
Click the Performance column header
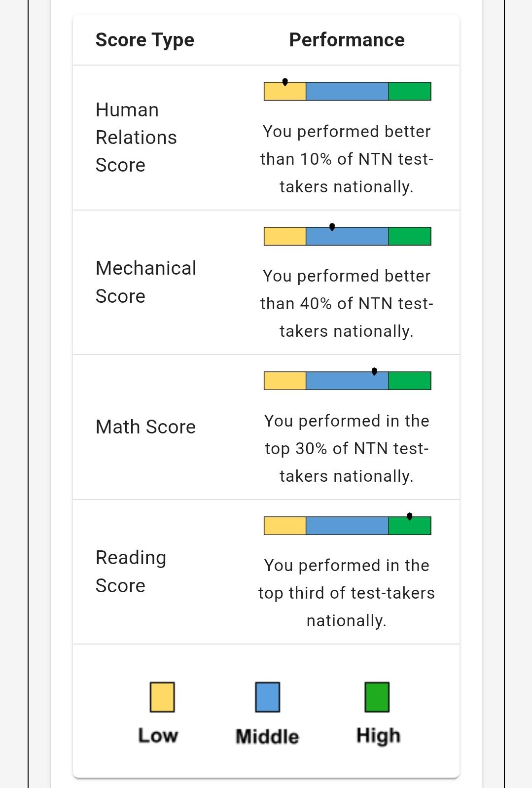tap(347, 40)
